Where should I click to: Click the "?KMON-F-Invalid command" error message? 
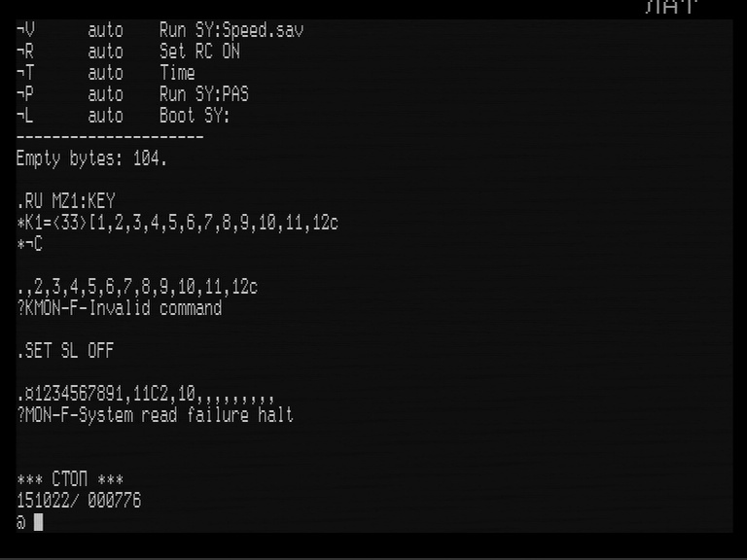pyautogui.click(x=119, y=308)
